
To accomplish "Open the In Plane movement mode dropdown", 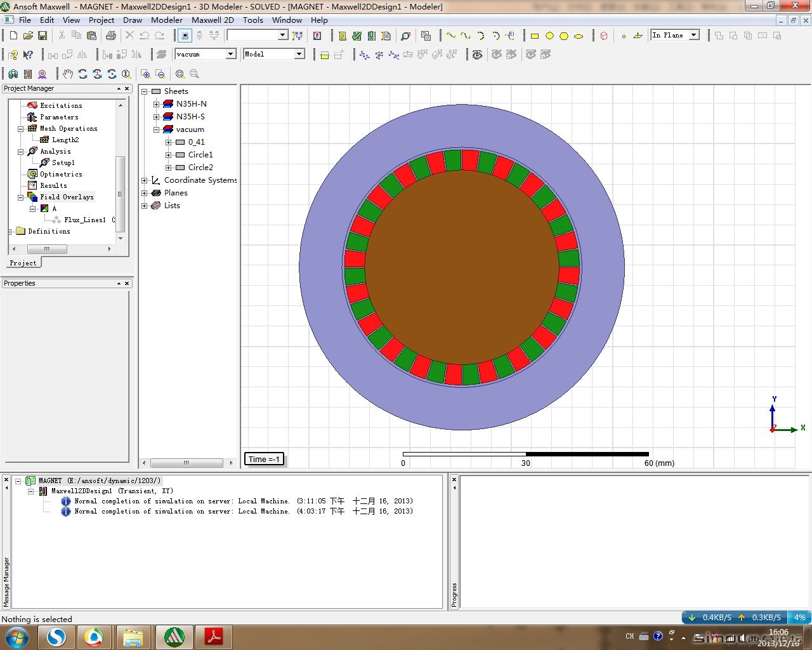I will (x=694, y=35).
